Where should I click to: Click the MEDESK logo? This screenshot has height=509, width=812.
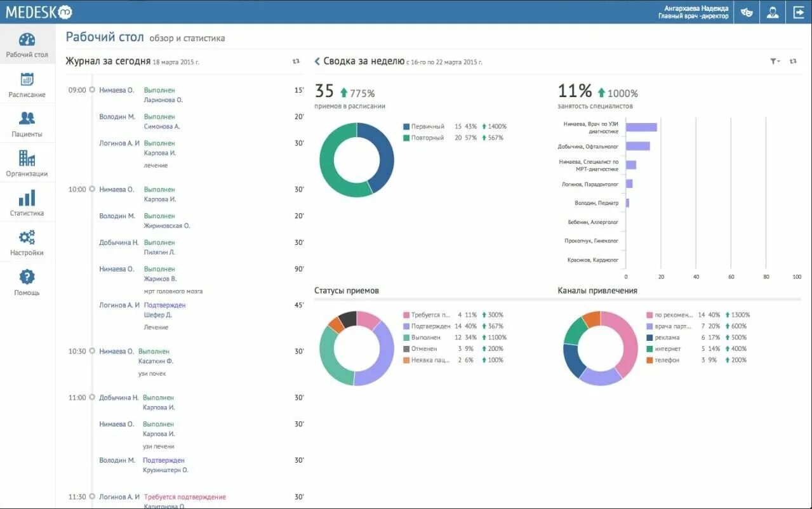coord(39,11)
